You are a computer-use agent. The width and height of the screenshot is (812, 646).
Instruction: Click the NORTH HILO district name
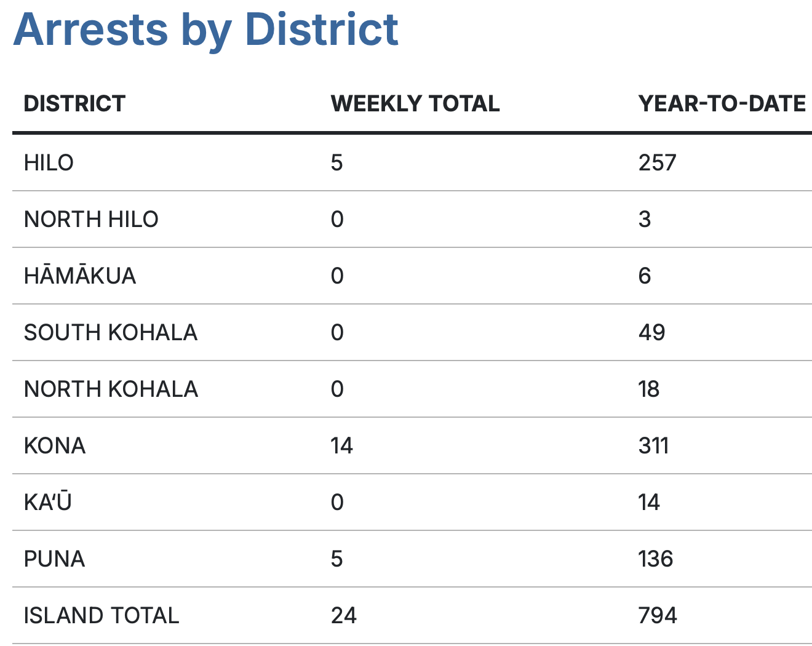point(91,220)
